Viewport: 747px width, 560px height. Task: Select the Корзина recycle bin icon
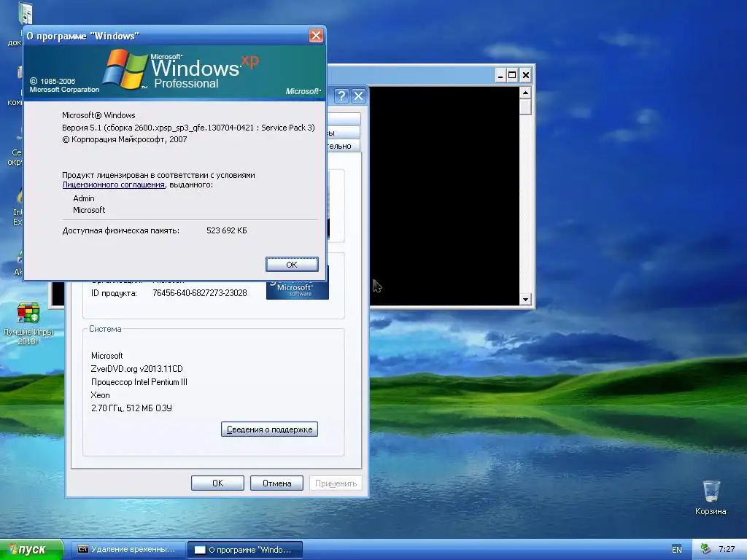711,497
